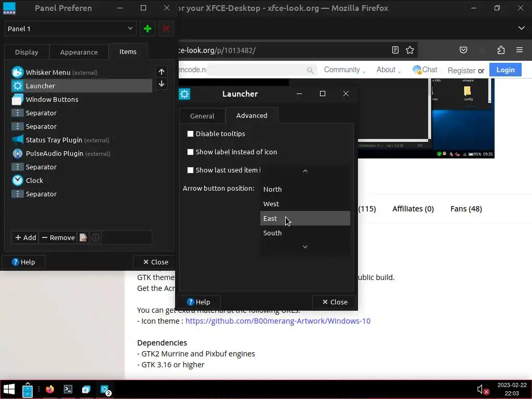Click the search magnifier icon on xfce-look
The width and height of the screenshot is (532, 399).
point(310,70)
